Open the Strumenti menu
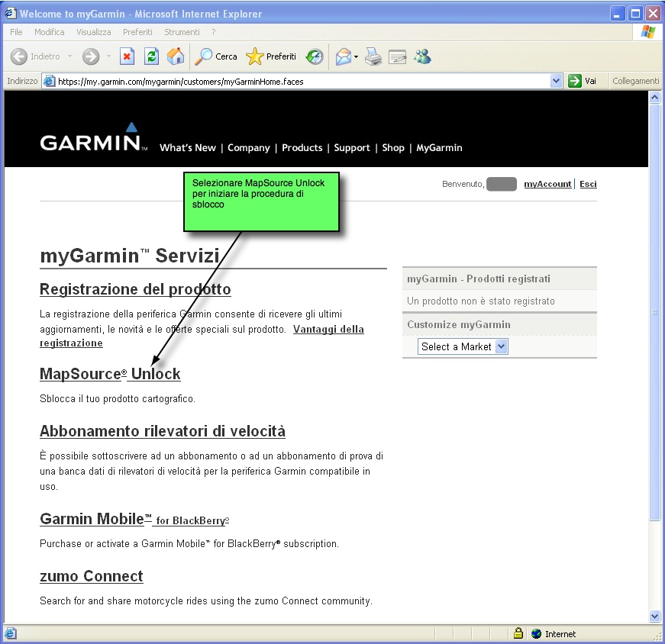This screenshot has width=665, height=644. pos(182,32)
